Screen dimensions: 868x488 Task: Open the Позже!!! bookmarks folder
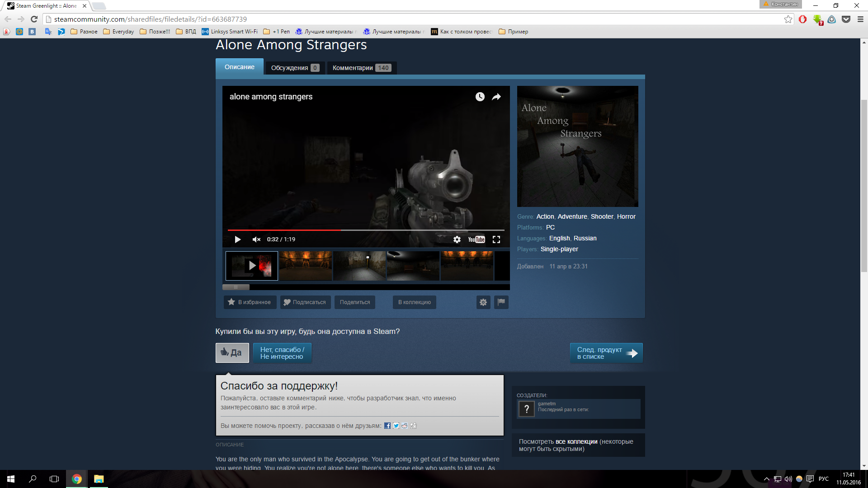tap(155, 32)
